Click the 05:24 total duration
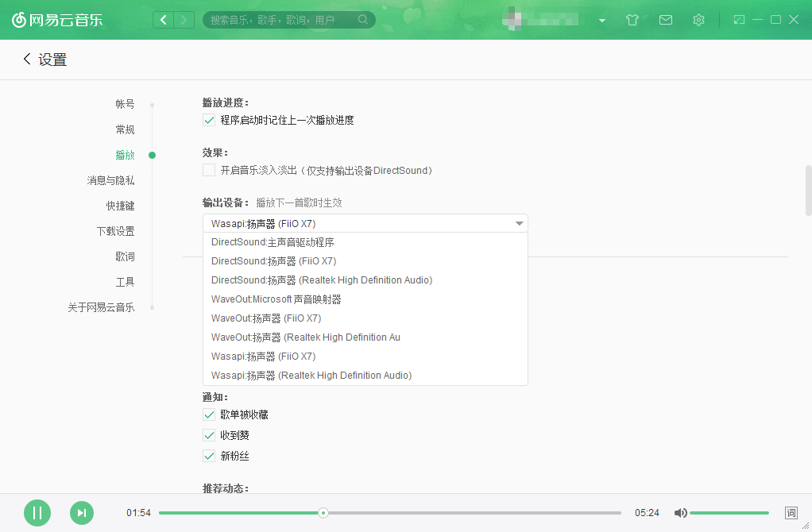The image size is (812, 532). click(647, 513)
